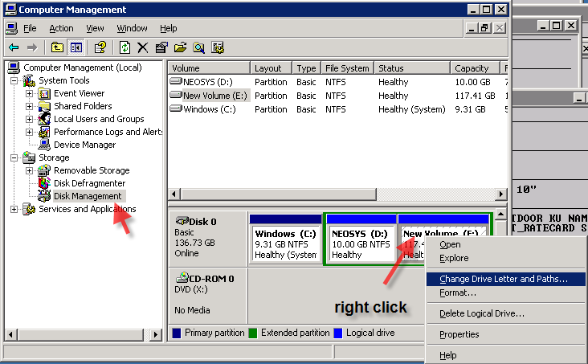Click the black X Delete toolbar icon
The width and height of the screenshot is (588, 364).
point(143,47)
